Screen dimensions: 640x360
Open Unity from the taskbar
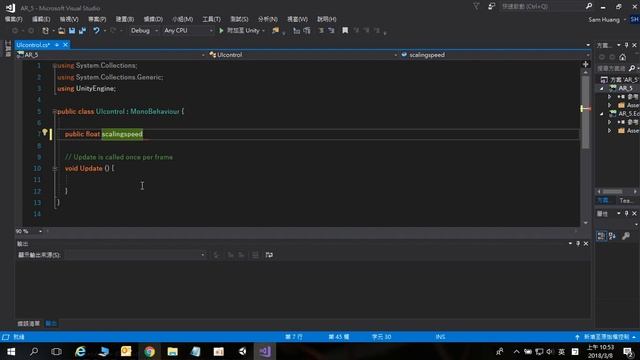242,351
